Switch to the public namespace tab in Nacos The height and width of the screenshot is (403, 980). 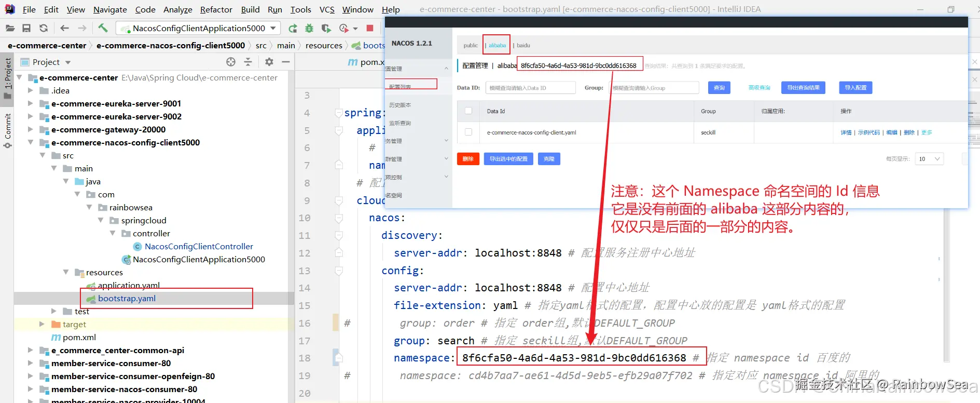[x=471, y=45]
